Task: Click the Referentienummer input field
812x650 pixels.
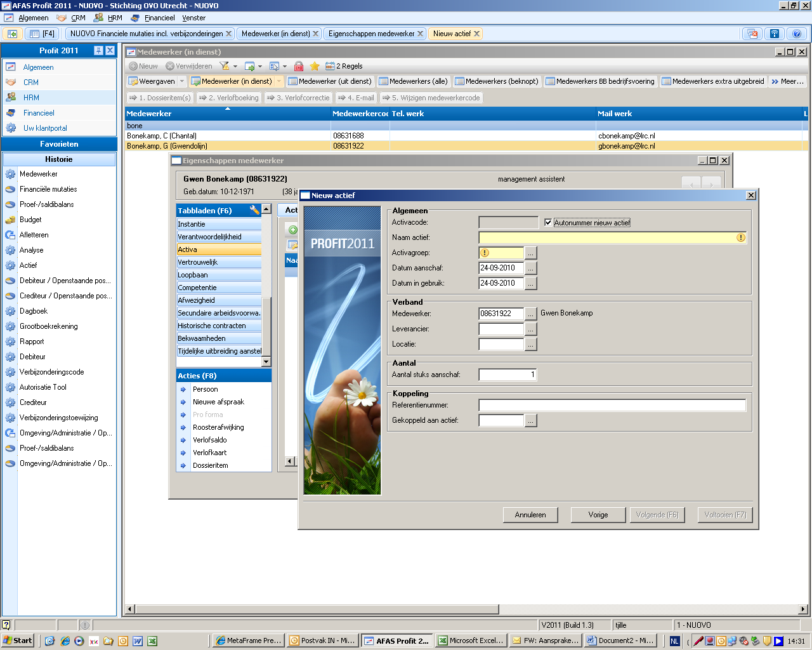Action: point(612,405)
